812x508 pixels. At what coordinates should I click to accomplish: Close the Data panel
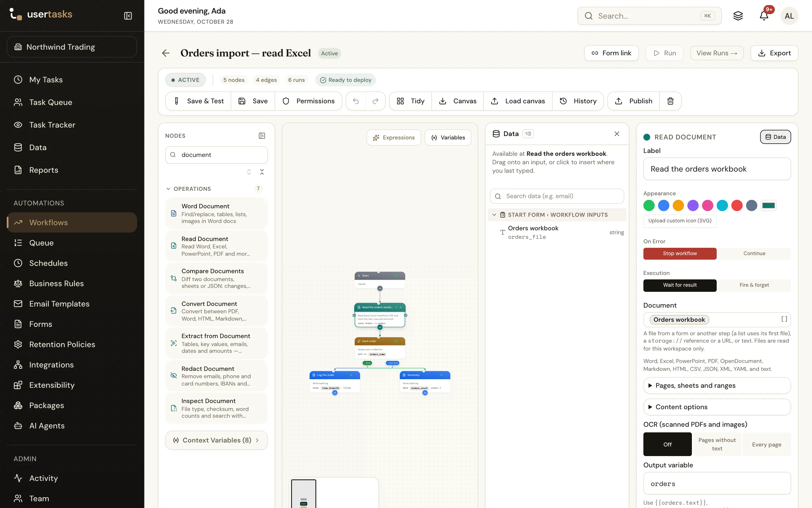(617, 134)
